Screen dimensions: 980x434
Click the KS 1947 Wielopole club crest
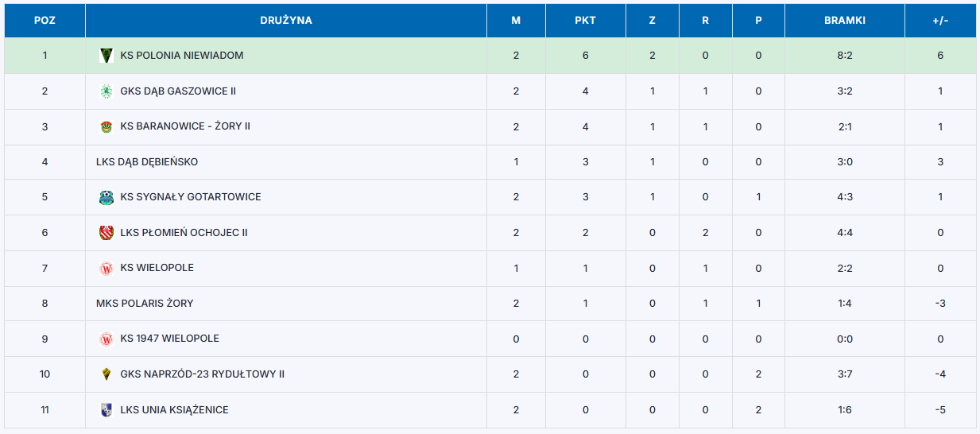click(x=107, y=339)
